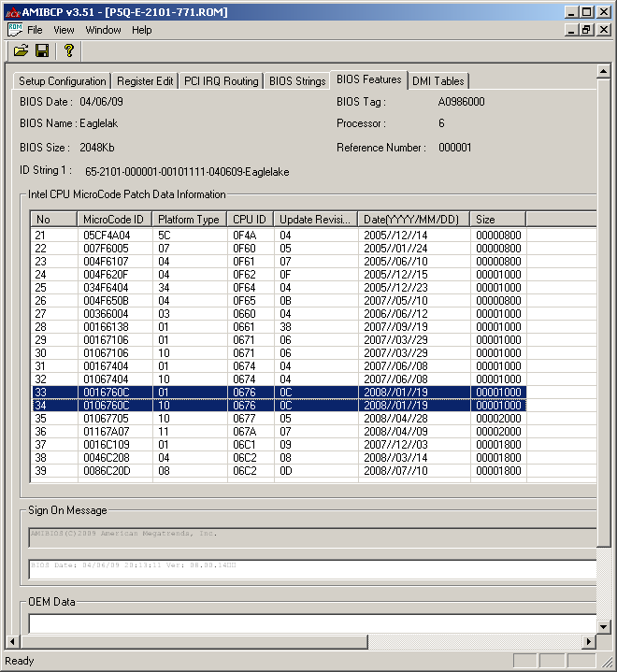Click the AMIBIOS sign-on message field
Viewport: 617px width, 672px height.
click(x=312, y=537)
